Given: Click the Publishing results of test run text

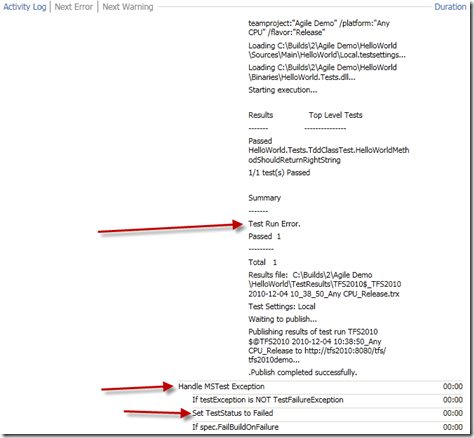Looking at the screenshot, I should click(317, 346).
